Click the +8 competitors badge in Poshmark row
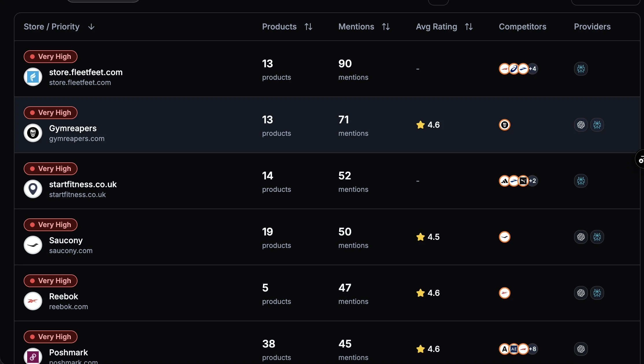644x364 pixels. [x=533, y=349]
